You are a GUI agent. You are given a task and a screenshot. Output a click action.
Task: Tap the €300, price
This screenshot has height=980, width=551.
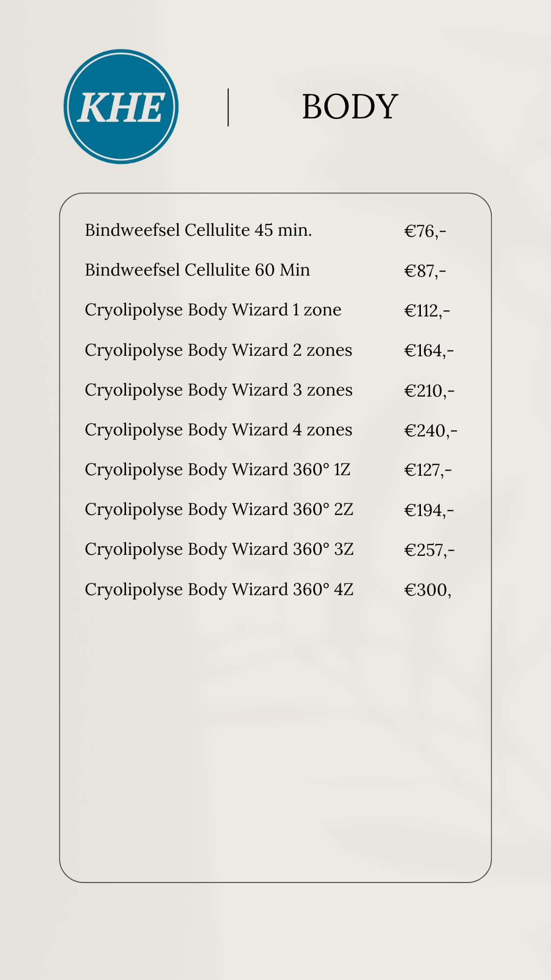tap(428, 590)
